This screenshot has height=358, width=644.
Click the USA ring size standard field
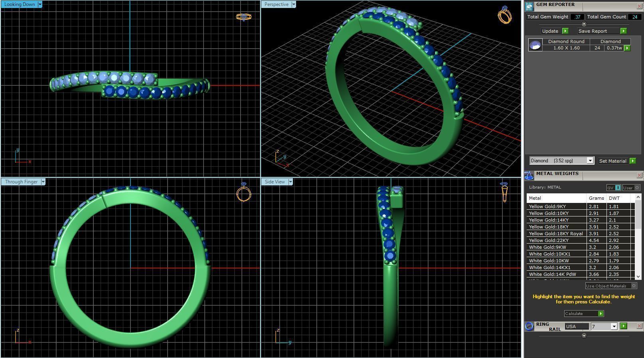click(577, 327)
